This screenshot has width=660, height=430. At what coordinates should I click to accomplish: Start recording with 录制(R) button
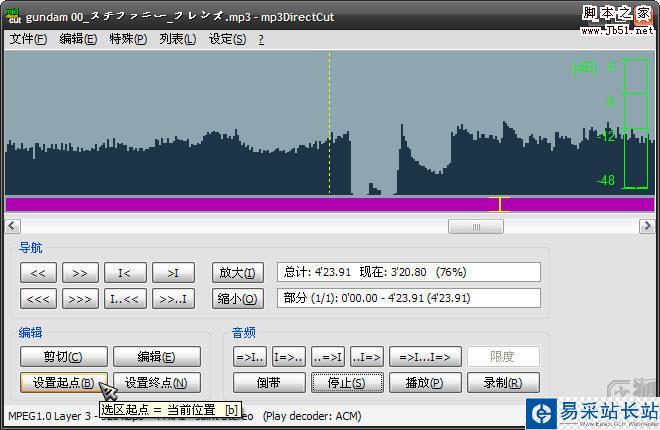[x=503, y=382]
